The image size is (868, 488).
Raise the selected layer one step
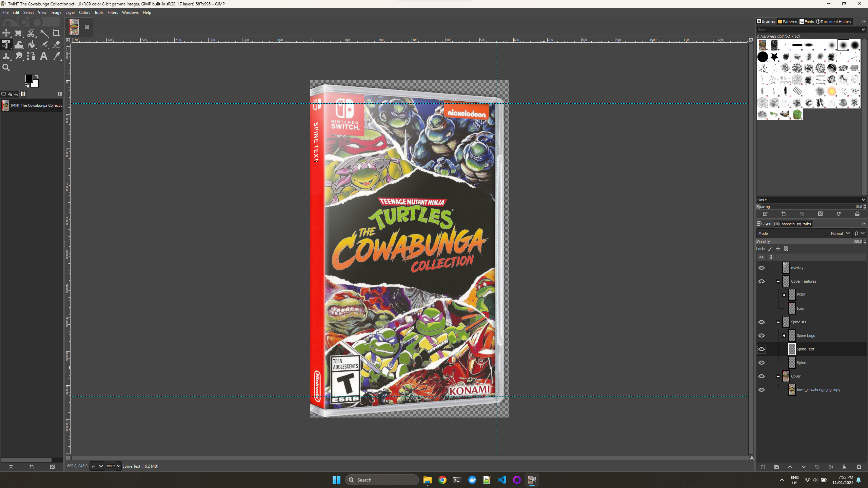tap(790, 467)
